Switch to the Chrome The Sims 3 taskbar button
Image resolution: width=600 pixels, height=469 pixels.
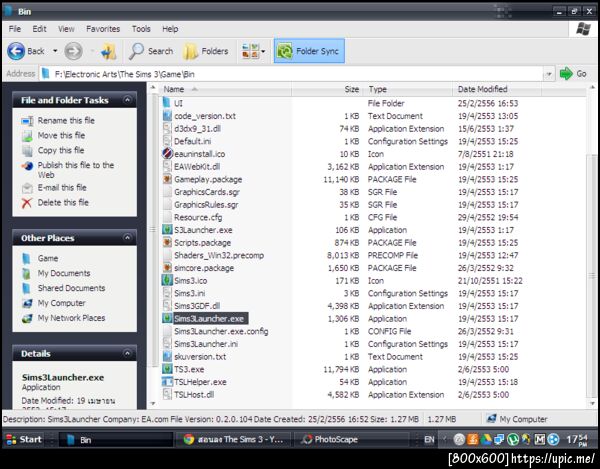[x=234, y=439]
